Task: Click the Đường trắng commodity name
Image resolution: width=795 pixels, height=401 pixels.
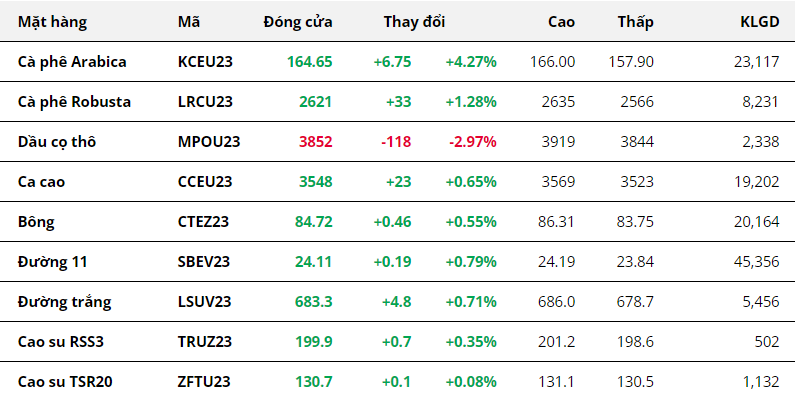Action: (64, 301)
